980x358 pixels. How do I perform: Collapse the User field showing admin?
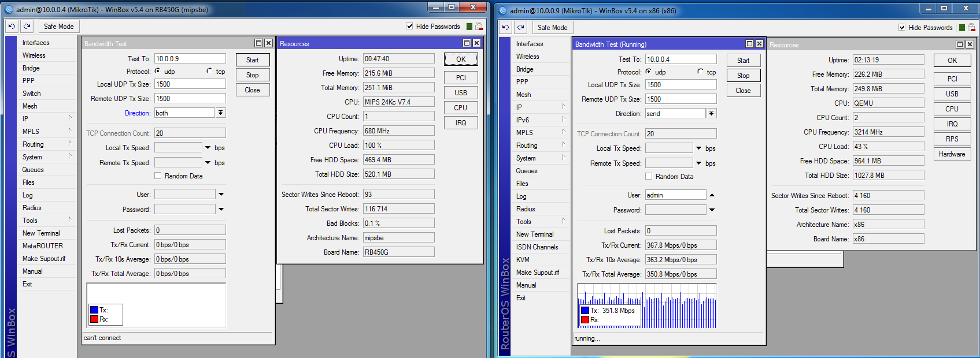[x=712, y=195]
